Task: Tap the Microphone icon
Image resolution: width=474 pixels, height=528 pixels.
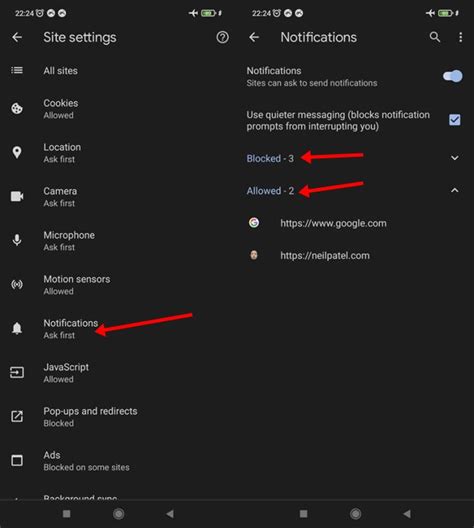Action: (x=17, y=240)
